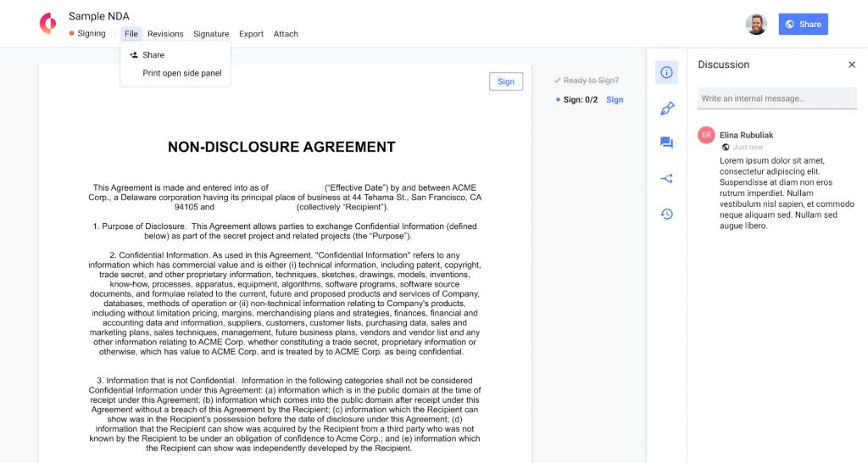Open the discussion chat bubbles icon
868x463 pixels.
(666, 143)
